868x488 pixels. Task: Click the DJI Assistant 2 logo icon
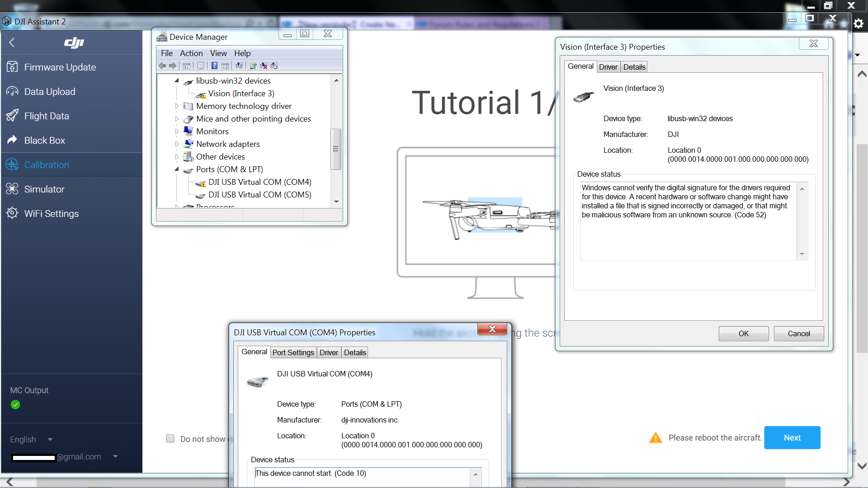tap(8, 21)
